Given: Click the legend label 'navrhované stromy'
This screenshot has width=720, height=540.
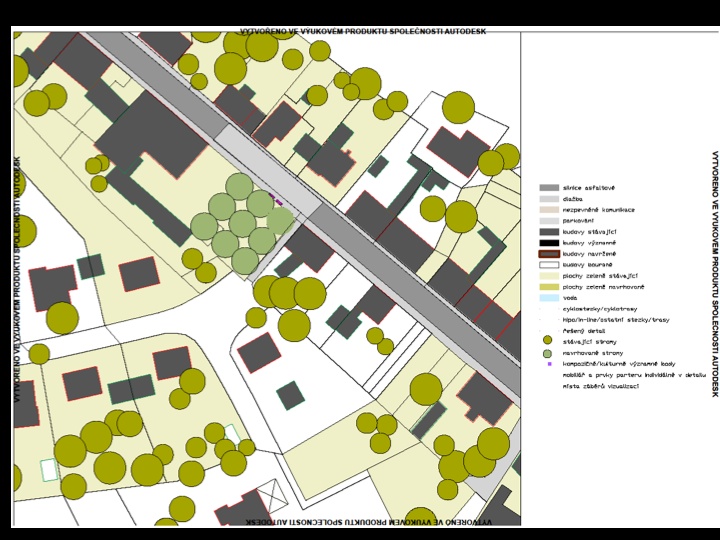Looking at the screenshot, I should tap(593, 353).
